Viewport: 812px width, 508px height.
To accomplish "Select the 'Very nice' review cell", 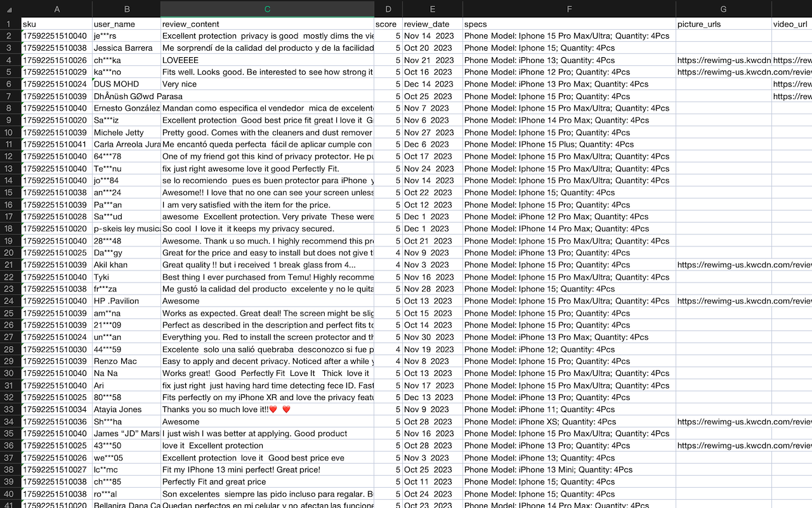I will 267,84.
